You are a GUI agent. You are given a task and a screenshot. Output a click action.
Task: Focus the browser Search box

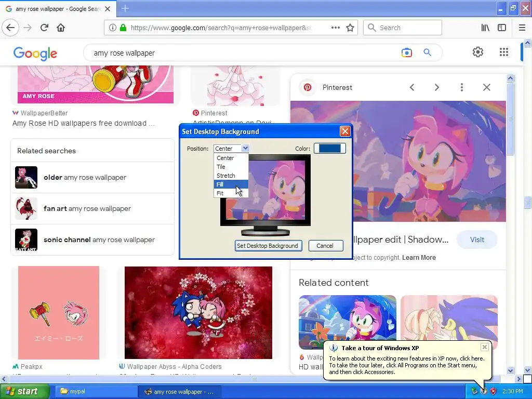403,28
